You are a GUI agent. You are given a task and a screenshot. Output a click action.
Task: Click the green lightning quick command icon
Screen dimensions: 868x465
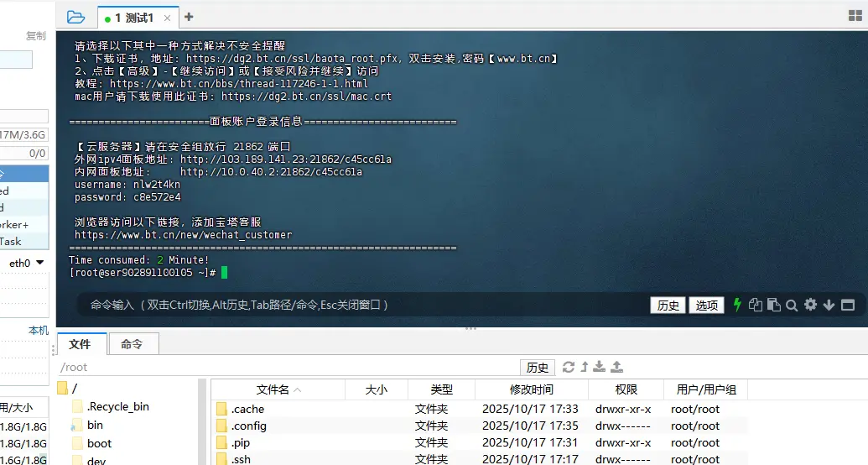[x=737, y=305]
